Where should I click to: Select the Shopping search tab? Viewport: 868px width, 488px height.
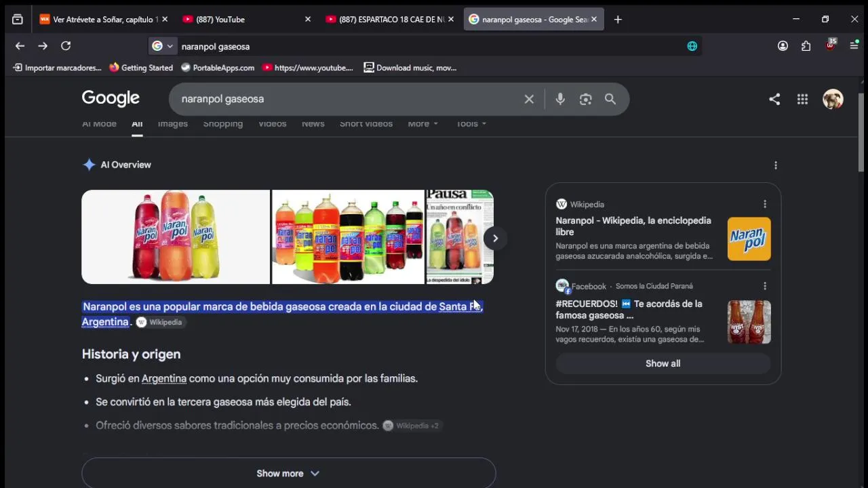tap(223, 124)
